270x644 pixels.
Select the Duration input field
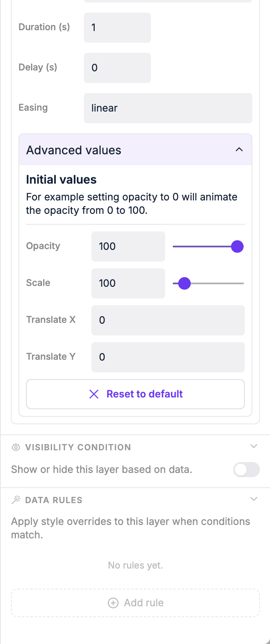[117, 28]
